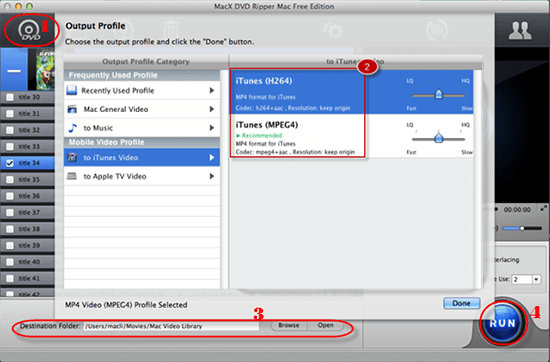
Task: Check the title 35 checkbox
Action: 10,180
